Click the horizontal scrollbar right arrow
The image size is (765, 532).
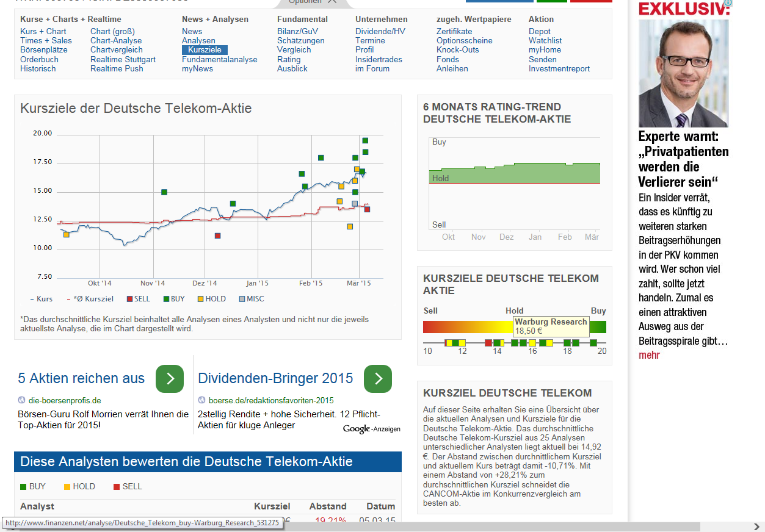[756, 527]
